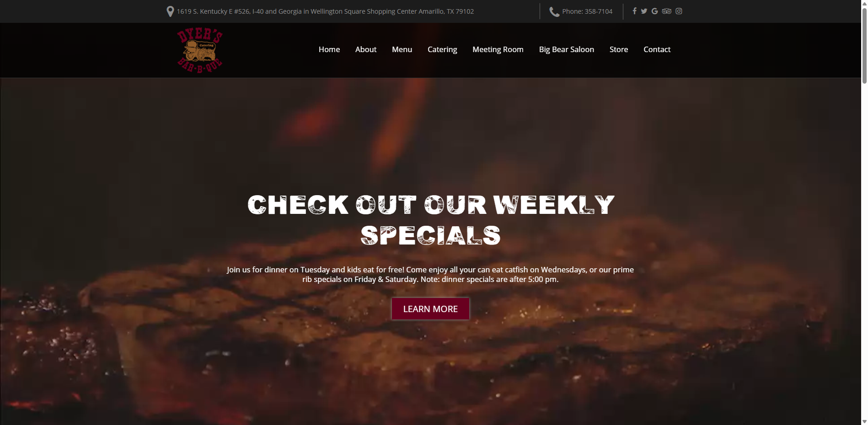Click the LEARN MORE button
Image resolution: width=868 pixels, height=425 pixels.
click(430, 309)
